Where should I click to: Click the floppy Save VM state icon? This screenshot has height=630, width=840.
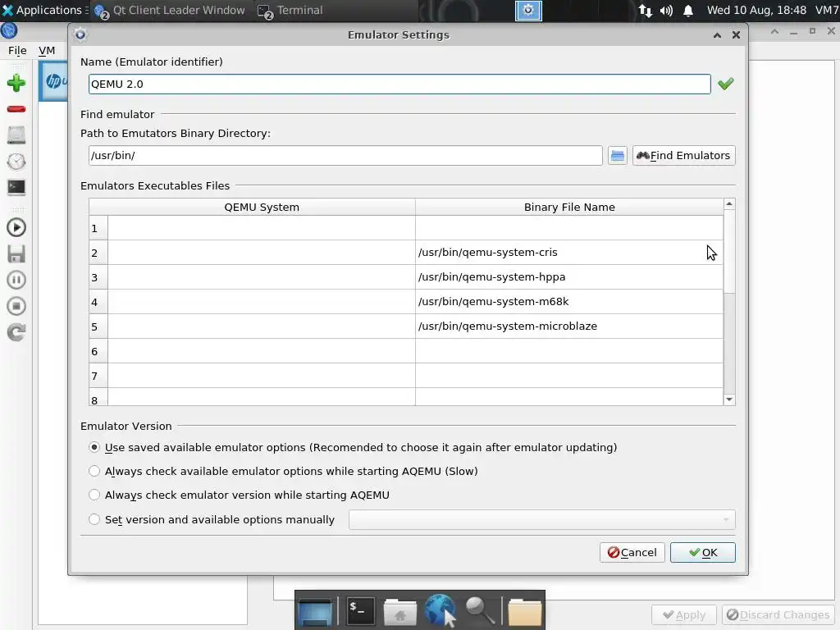16,254
